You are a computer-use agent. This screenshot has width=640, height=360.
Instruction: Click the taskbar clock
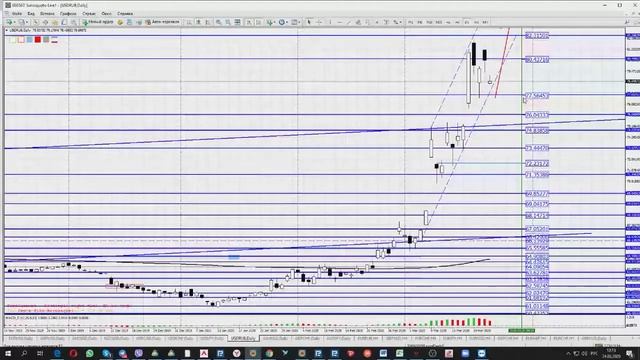pyautogui.click(x=611, y=353)
